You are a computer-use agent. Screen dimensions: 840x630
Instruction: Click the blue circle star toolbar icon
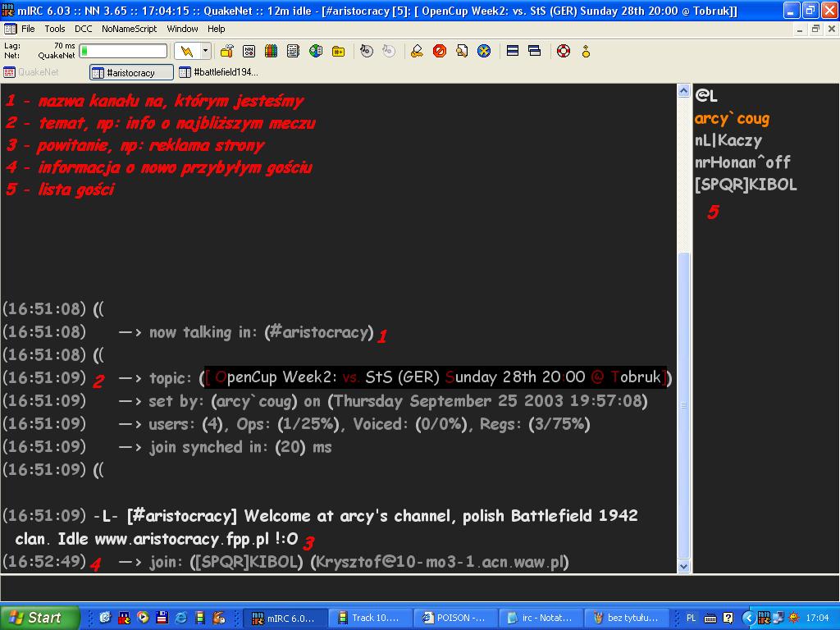pyautogui.click(x=484, y=51)
